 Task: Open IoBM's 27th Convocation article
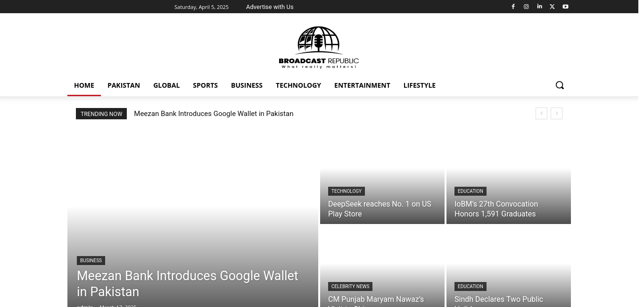[x=496, y=209]
